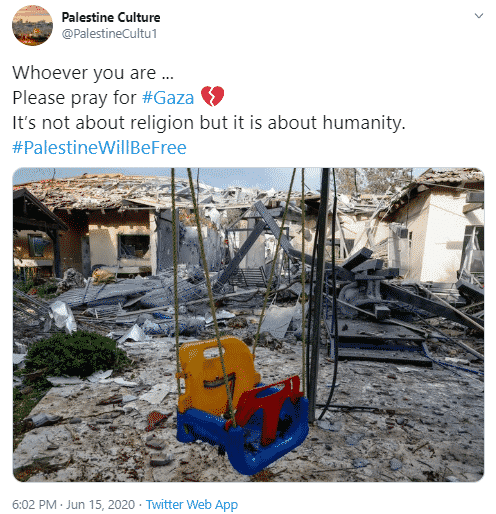Click 'Please pray for' text in tweet
Screen dimensions: 496x514
coord(74,98)
